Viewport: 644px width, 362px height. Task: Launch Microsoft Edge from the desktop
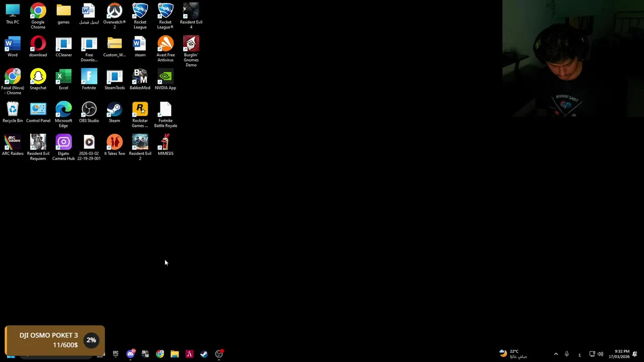coord(63,114)
